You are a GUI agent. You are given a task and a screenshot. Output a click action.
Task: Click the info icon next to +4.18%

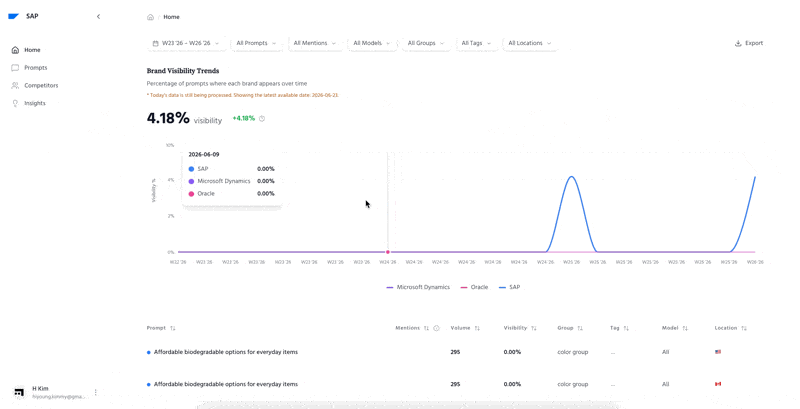(x=262, y=119)
